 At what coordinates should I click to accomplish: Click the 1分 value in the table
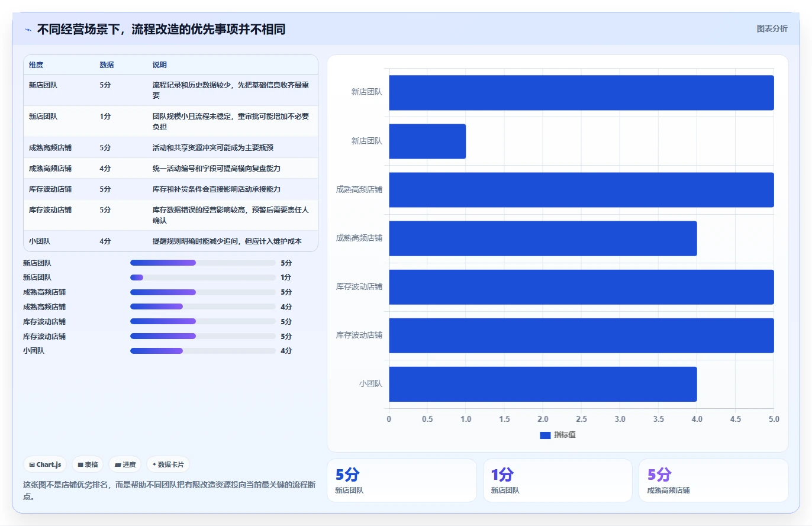point(105,116)
